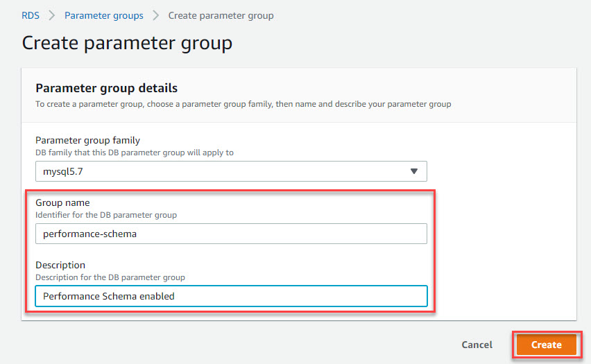
Task: Click the Group name field containing performance-schema
Action: pyautogui.click(x=231, y=234)
